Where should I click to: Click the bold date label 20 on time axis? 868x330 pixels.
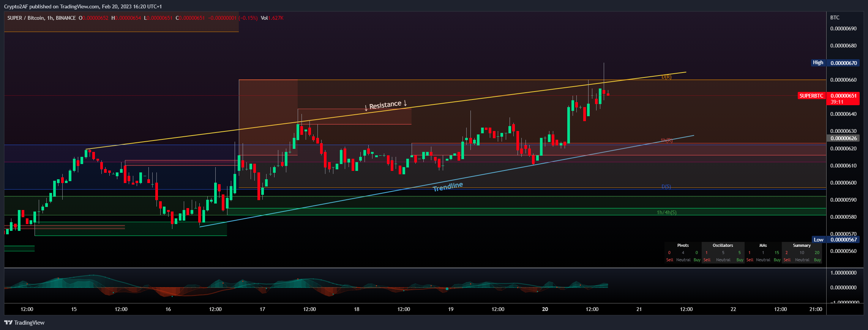point(545,309)
